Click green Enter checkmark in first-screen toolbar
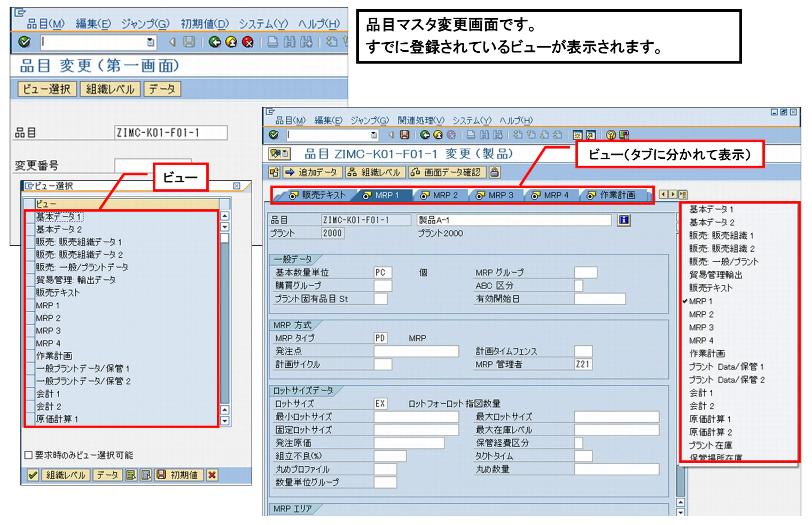Screen dimensions: 812x525 point(25,42)
